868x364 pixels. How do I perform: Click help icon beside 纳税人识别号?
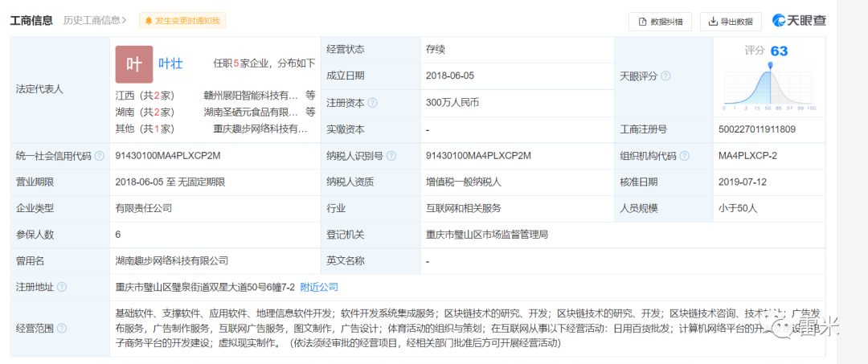pyautogui.click(x=391, y=156)
